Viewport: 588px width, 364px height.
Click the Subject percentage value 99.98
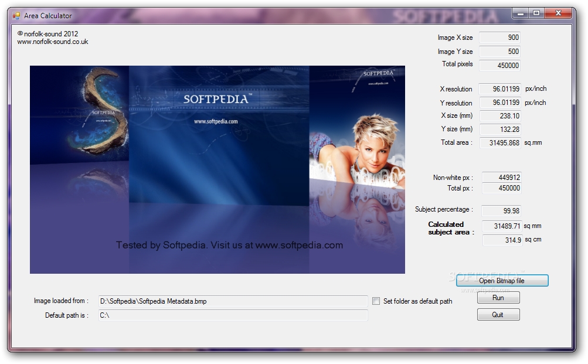tap(501, 210)
